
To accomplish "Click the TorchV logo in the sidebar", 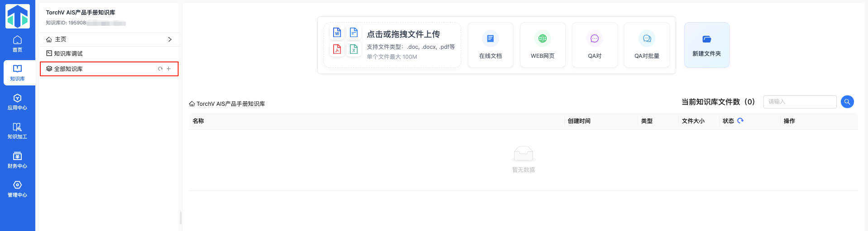I will point(18,16).
